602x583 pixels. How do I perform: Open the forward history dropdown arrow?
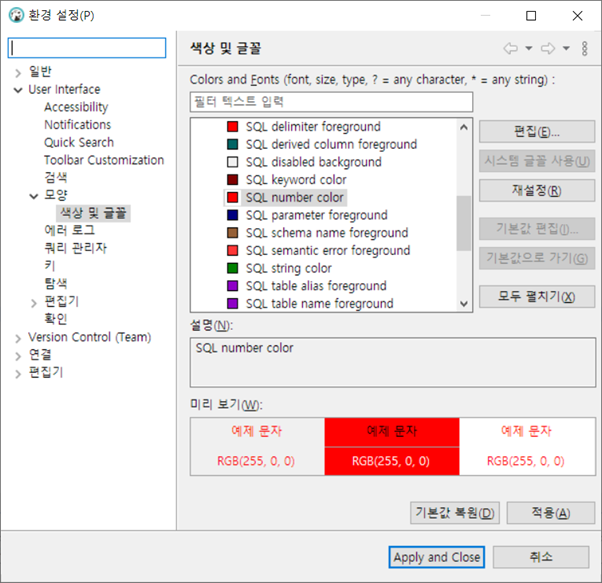coord(566,48)
